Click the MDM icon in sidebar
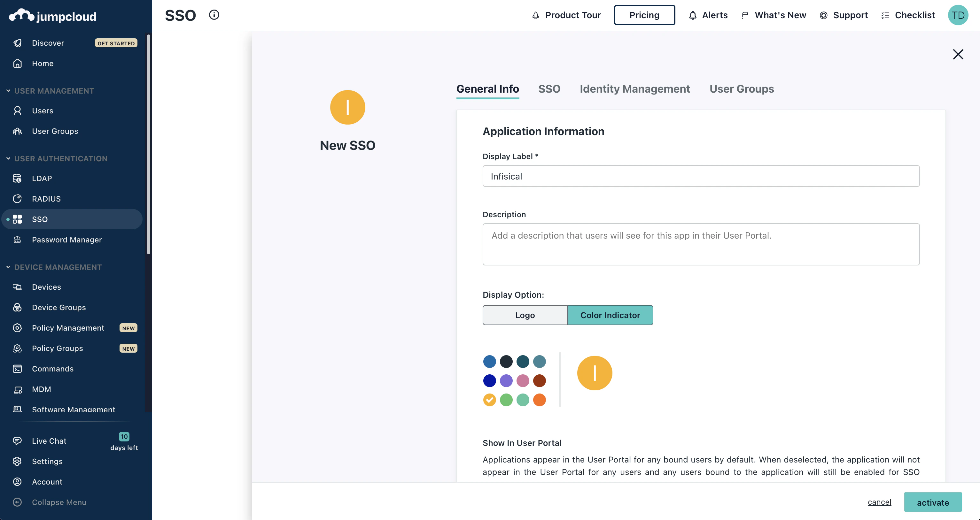 pos(18,390)
